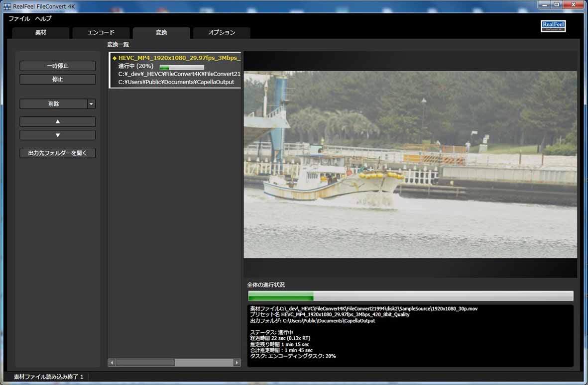Expand the 削除 dropdown arrow
This screenshot has height=385, width=588.
pos(91,104)
